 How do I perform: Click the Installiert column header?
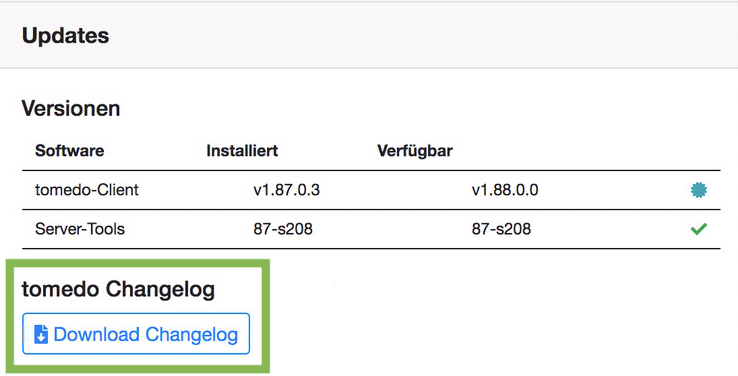tap(242, 151)
